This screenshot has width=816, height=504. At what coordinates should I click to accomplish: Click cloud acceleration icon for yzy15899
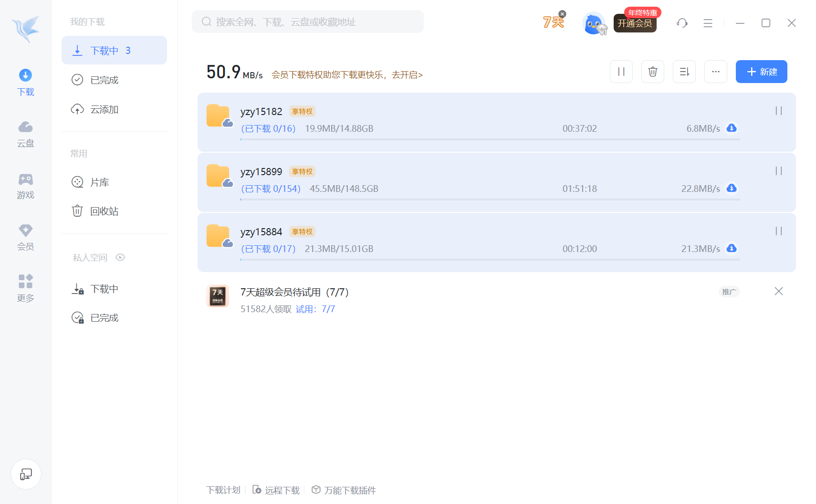(x=732, y=188)
